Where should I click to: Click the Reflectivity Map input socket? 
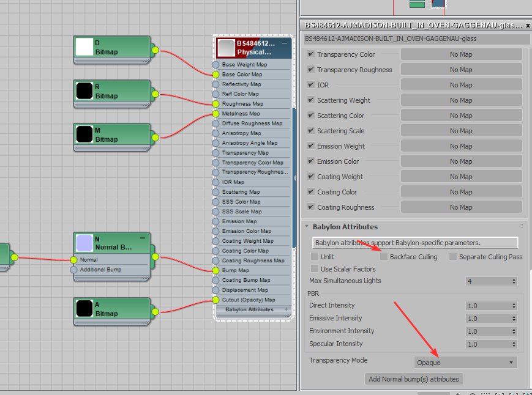[x=215, y=84]
